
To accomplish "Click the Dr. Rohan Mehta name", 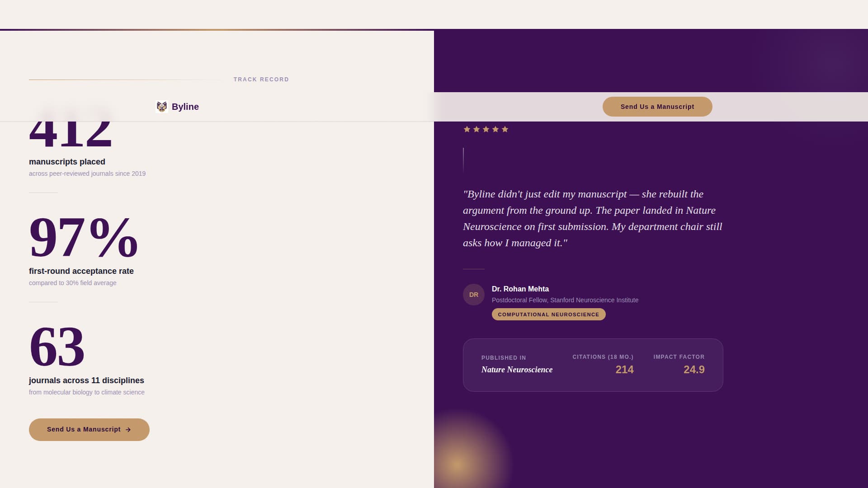I will 520,289.
